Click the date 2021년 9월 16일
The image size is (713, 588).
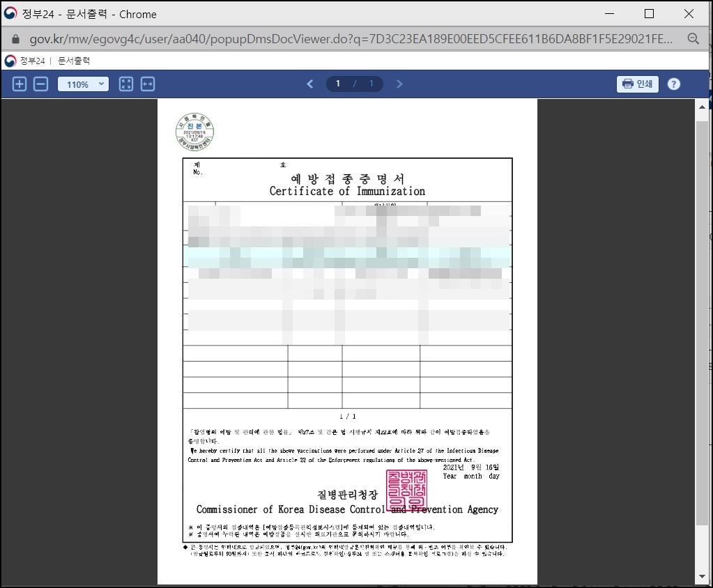tap(471, 467)
